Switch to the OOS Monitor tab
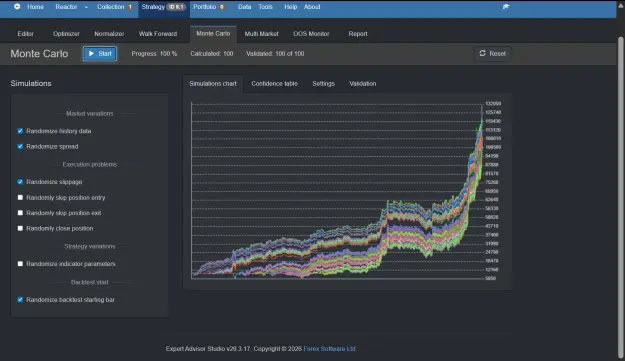625x361 pixels. coord(311,34)
